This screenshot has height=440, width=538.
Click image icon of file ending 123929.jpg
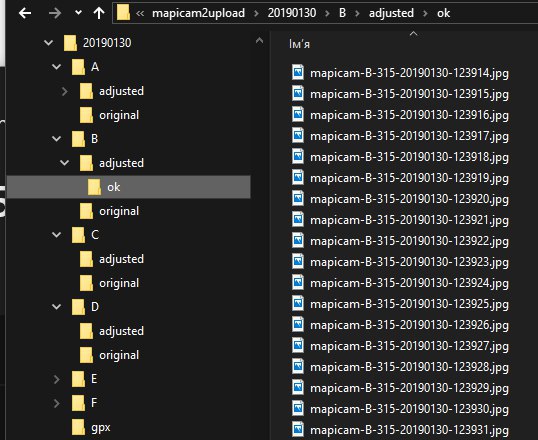coord(298,387)
